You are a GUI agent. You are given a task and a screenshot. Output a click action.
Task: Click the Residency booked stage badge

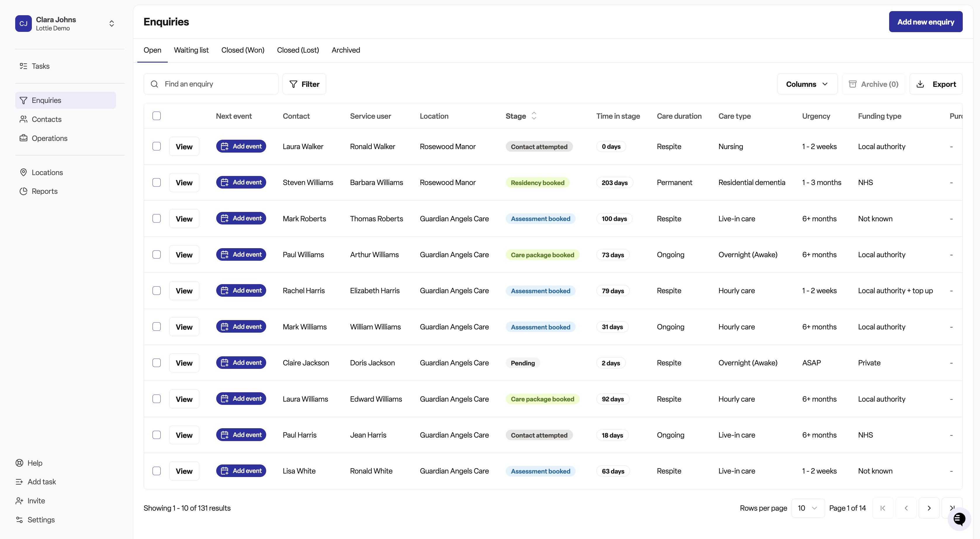pyautogui.click(x=538, y=183)
